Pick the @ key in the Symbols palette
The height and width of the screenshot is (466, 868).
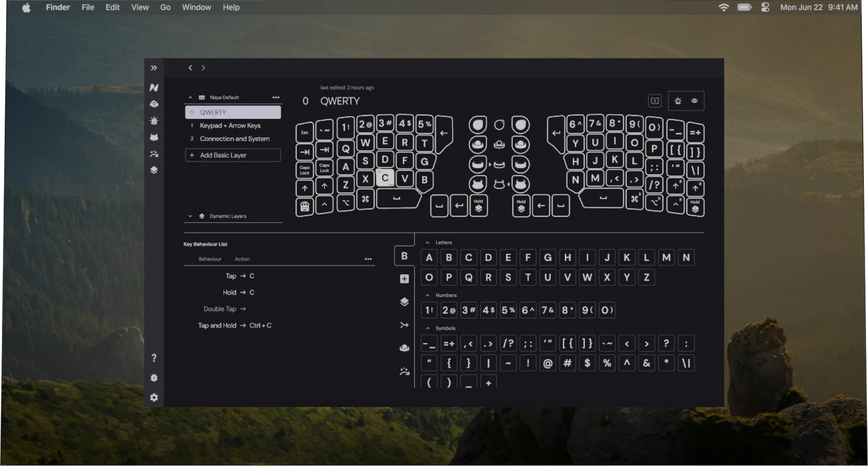tap(547, 364)
